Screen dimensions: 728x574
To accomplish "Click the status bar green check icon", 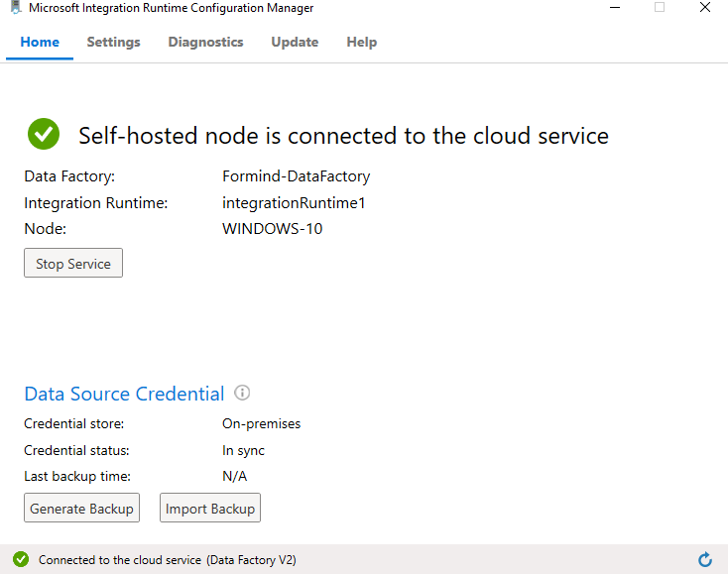I will [x=21, y=559].
